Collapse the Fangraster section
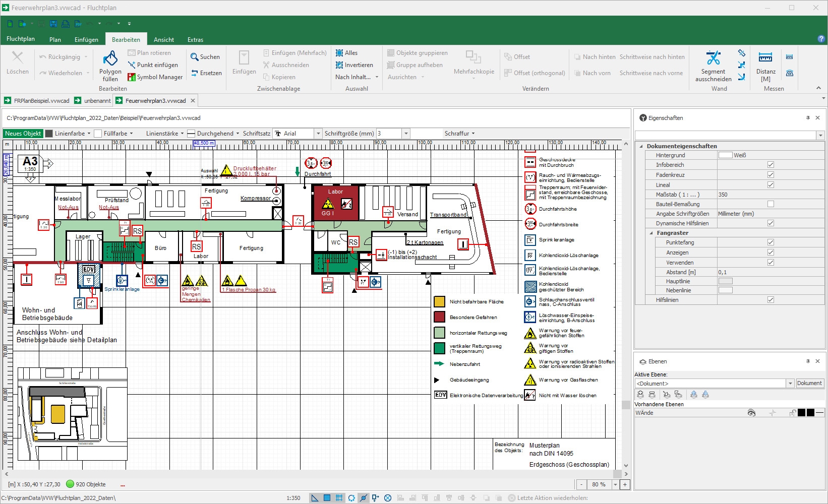 pyautogui.click(x=652, y=233)
